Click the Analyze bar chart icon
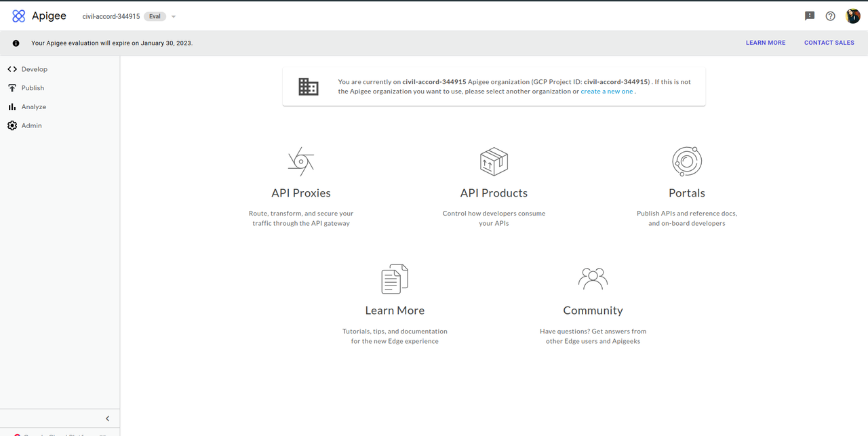The image size is (868, 436). coord(12,107)
